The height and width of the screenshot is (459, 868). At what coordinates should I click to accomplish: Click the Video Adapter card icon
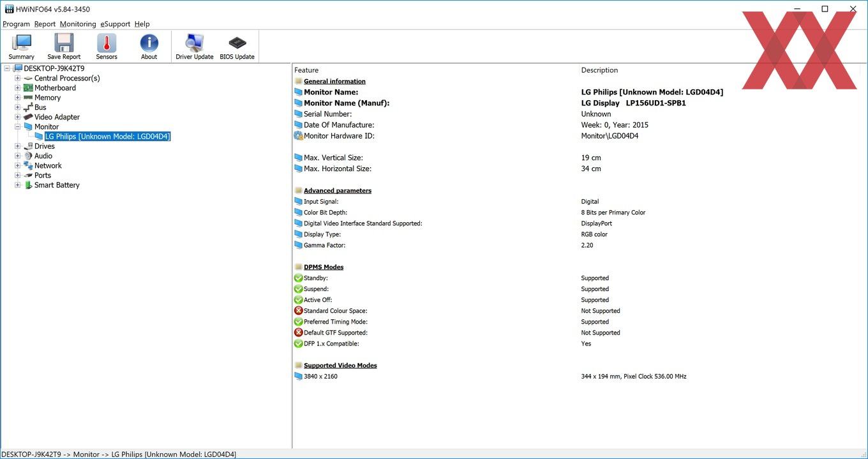[28, 117]
